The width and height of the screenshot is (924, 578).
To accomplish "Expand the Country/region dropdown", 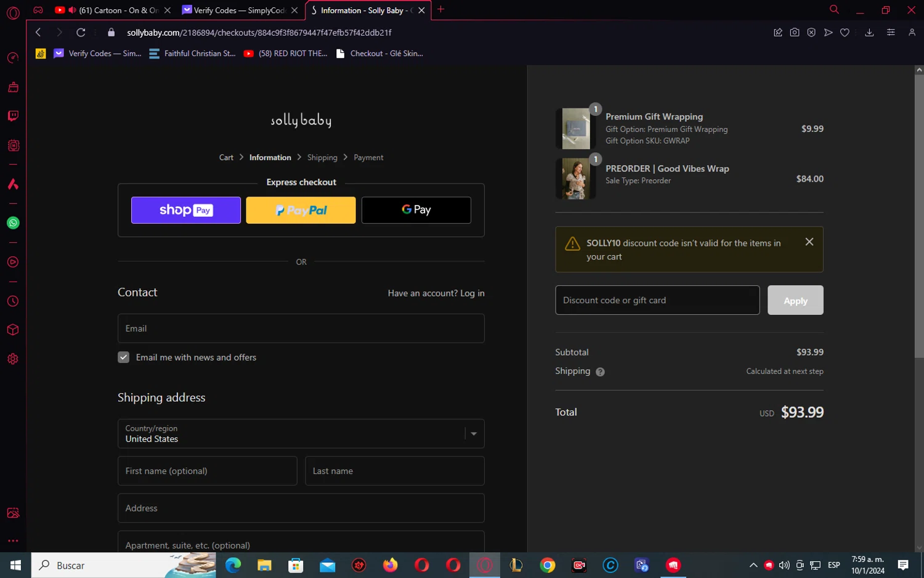I will (301, 434).
